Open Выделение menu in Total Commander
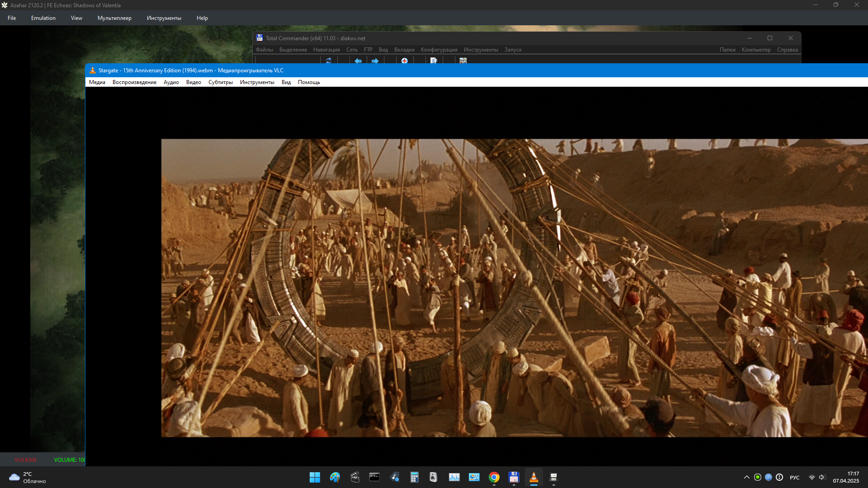The height and width of the screenshot is (488, 868). 293,50
